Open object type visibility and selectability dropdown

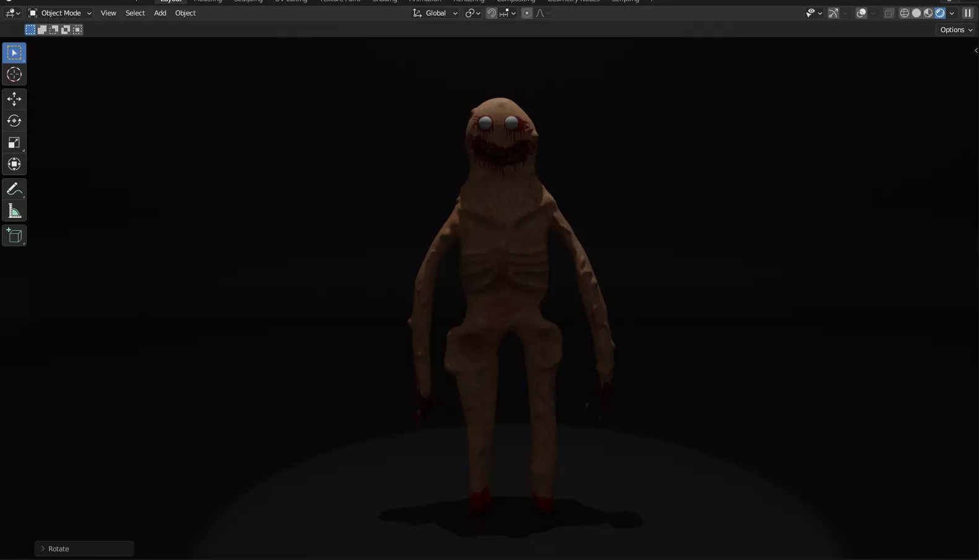point(814,13)
